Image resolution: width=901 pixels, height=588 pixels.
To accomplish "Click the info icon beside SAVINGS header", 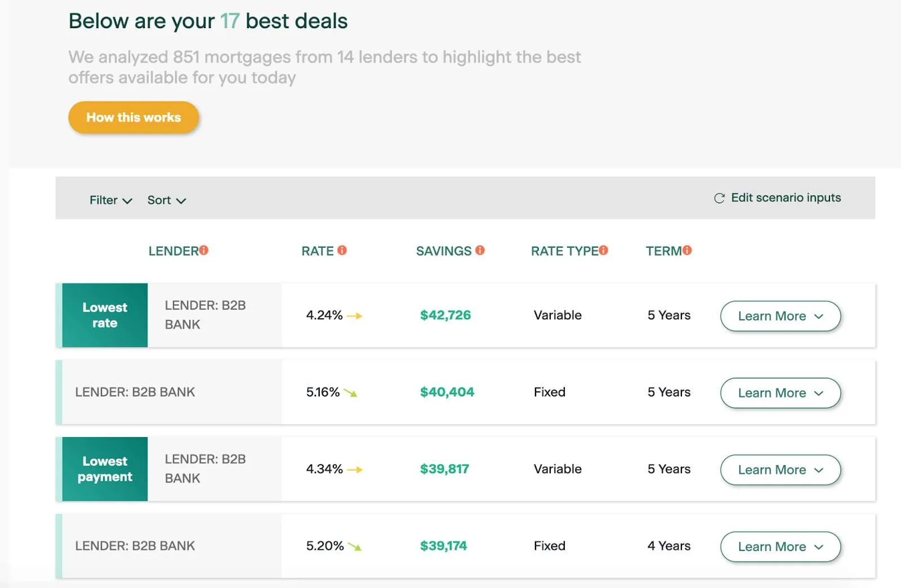I will point(480,250).
